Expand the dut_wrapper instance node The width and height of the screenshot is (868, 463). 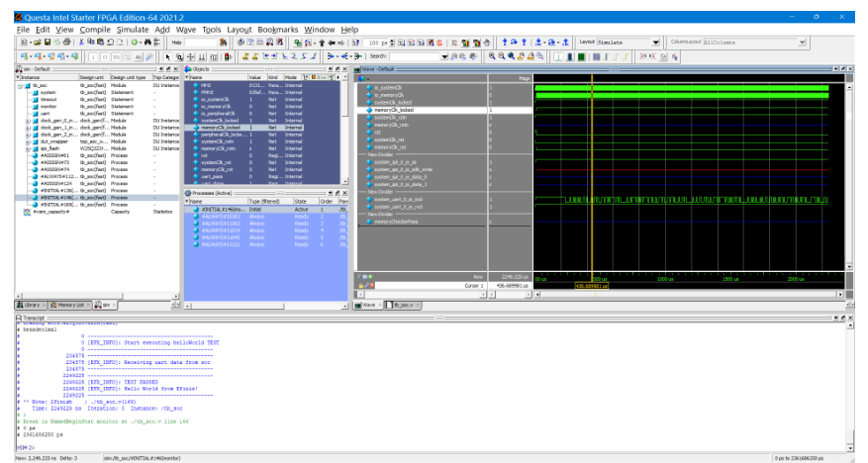[x=28, y=139]
